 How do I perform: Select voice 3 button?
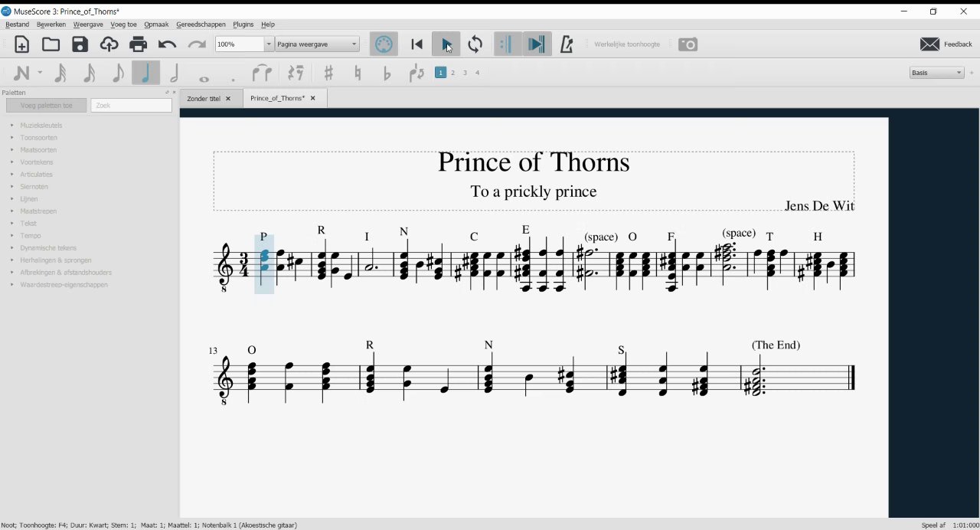465,73
